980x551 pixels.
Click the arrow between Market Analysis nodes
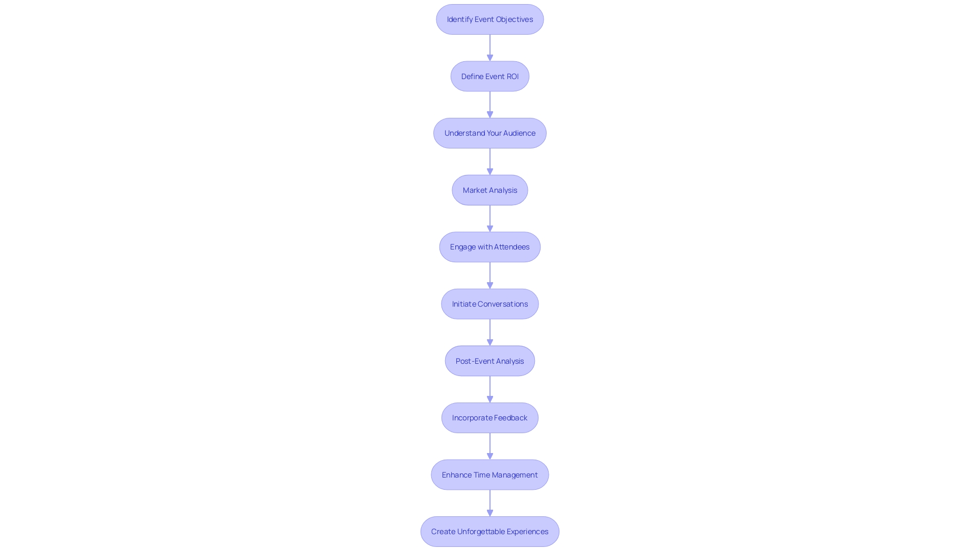tap(489, 217)
